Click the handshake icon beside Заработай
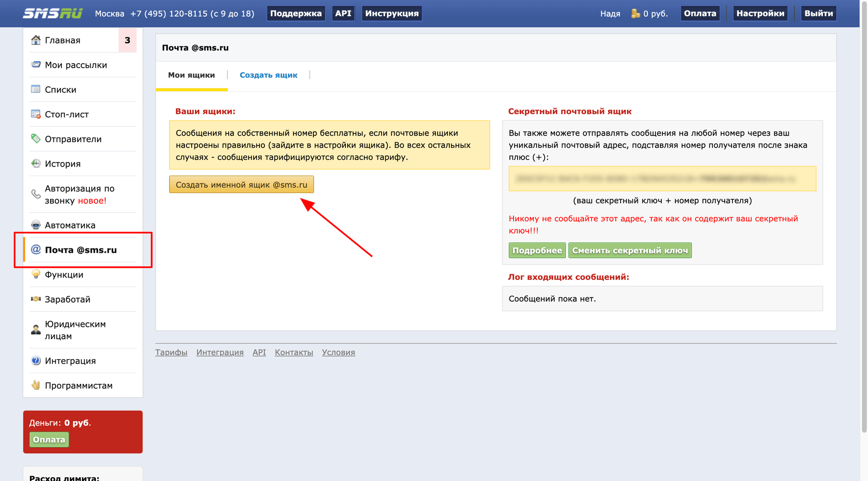 [x=36, y=299]
